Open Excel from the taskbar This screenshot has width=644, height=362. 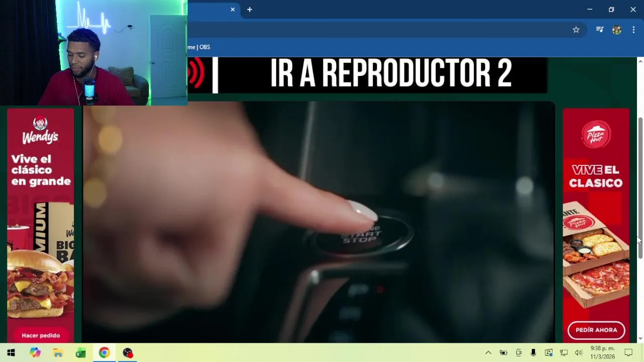81,353
